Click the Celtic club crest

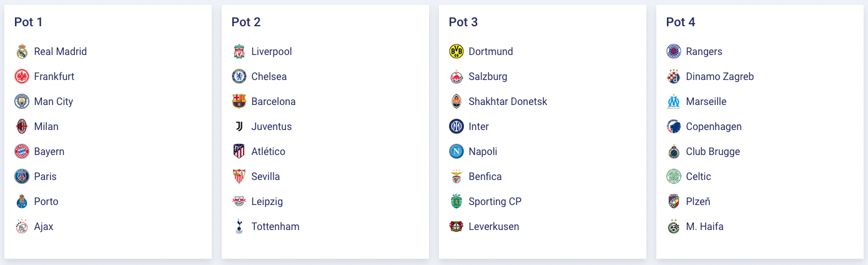674,177
